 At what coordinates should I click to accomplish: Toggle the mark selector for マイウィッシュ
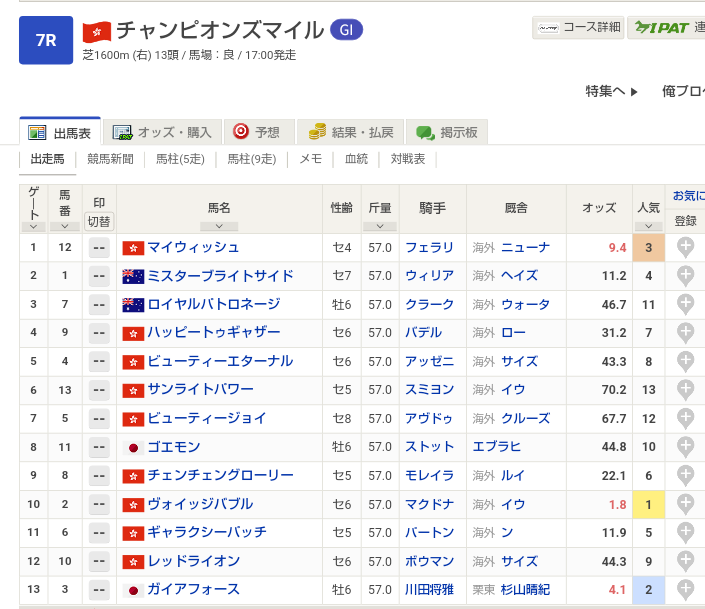[x=99, y=248]
